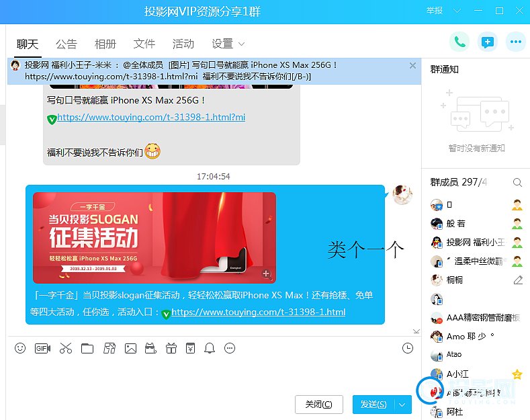Open dropdown arrow next to 举报
The height and width of the screenshot is (420, 530).
[x=457, y=11]
